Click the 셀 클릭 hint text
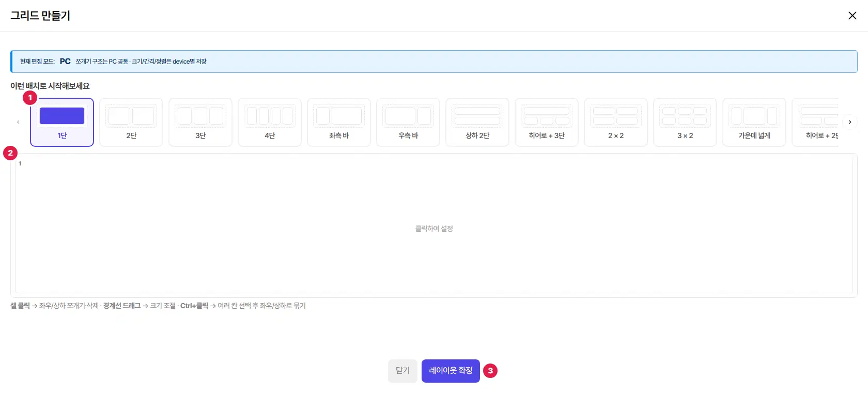The height and width of the screenshot is (393, 868). point(20,306)
